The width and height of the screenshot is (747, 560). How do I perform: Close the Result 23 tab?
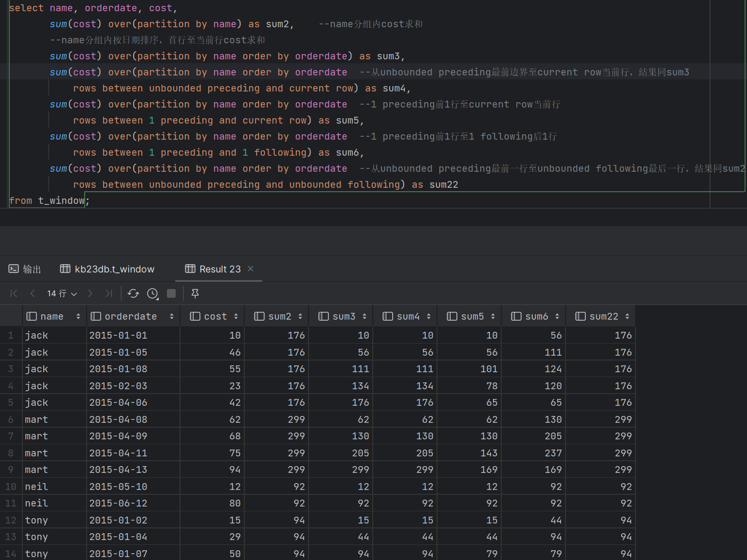(251, 269)
